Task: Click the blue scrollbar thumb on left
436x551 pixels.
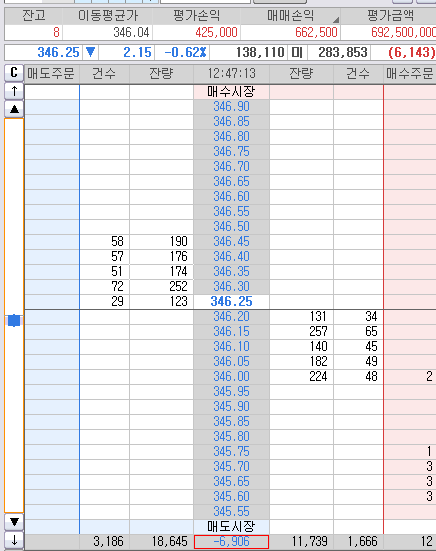Action: (x=14, y=320)
